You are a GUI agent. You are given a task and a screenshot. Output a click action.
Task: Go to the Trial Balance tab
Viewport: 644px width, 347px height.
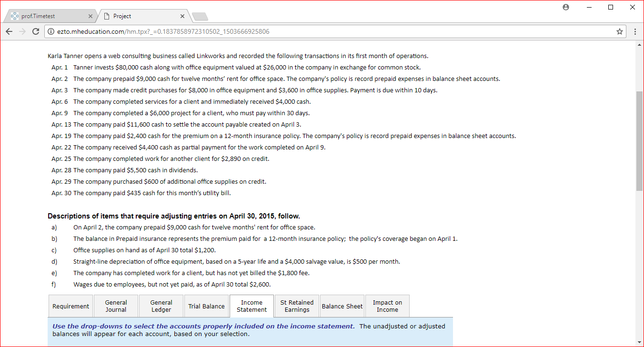tap(206, 307)
